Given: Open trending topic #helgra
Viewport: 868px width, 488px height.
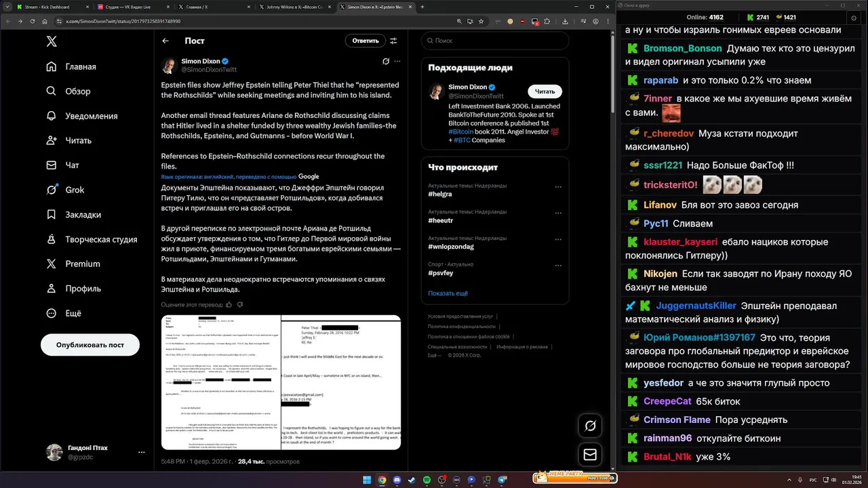Looking at the screenshot, I should click(440, 194).
